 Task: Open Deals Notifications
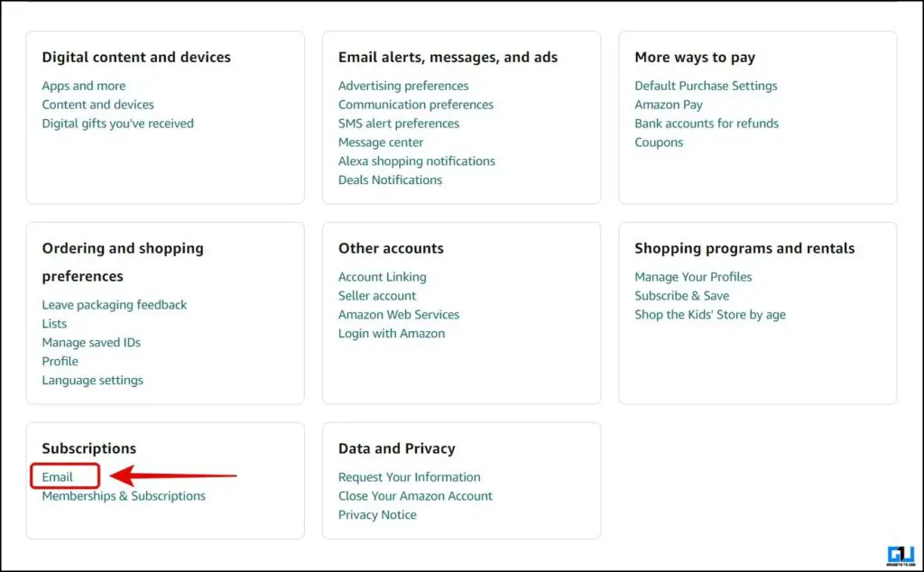point(390,180)
